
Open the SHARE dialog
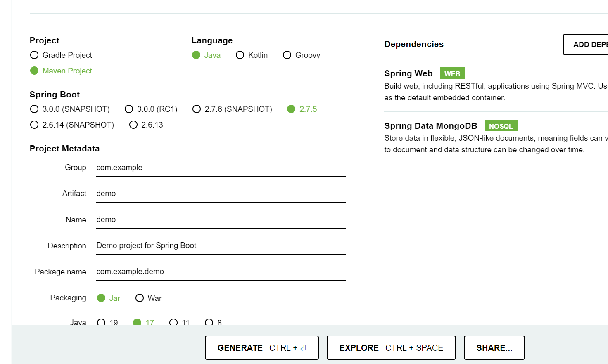click(x=494, y=347)
